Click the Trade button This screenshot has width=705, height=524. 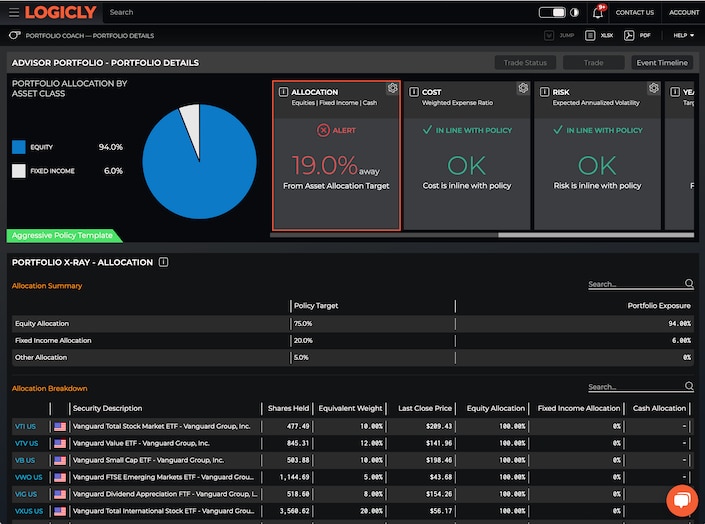coord(593,63)
